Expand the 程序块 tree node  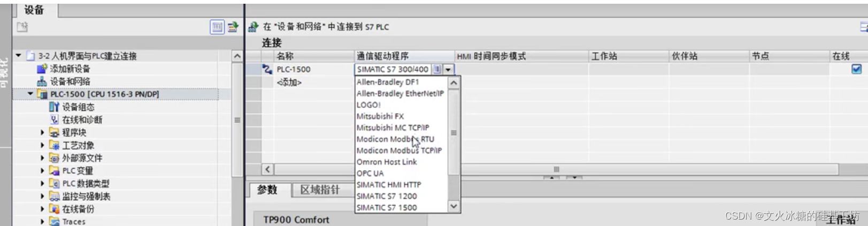(43, 132)
